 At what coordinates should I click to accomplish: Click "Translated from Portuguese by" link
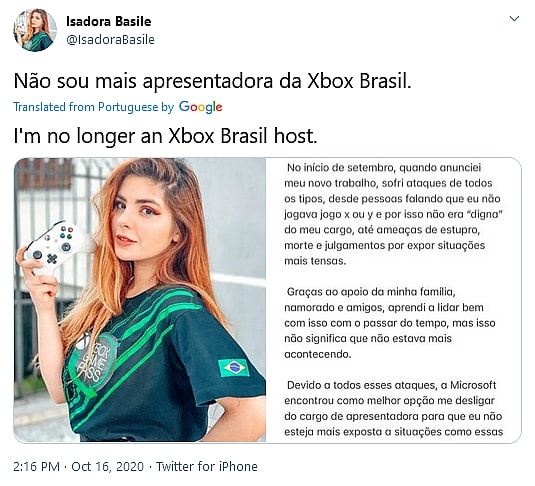coord(94,107)
